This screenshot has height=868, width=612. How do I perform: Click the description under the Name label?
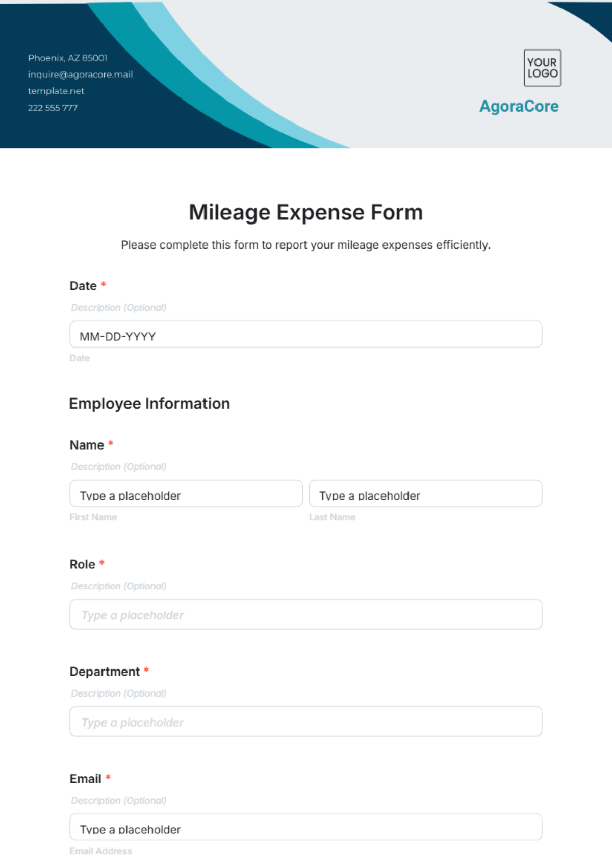(119, 467)
